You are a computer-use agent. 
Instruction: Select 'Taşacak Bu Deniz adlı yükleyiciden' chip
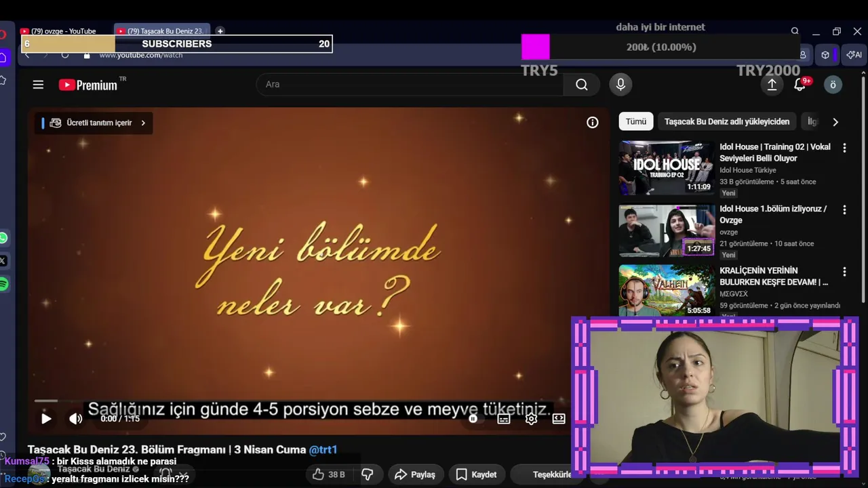(x=727, y=121)
